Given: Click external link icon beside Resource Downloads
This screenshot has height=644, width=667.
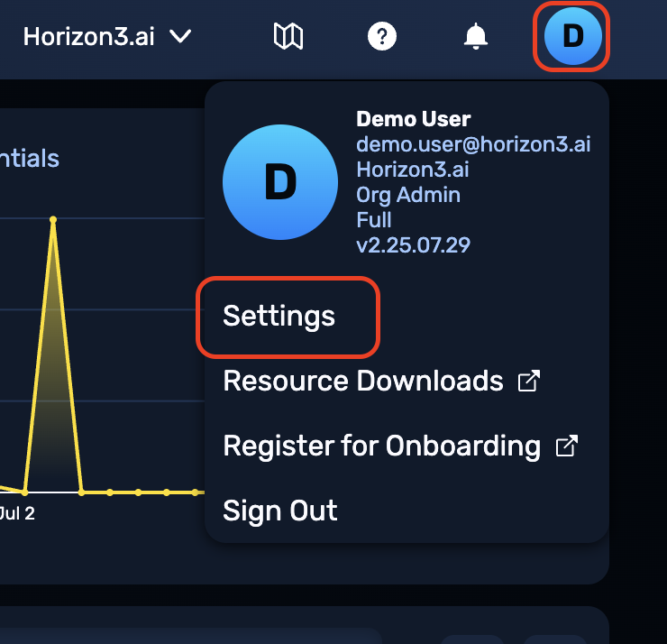Looking at the screenshot, I should [529, 381].
